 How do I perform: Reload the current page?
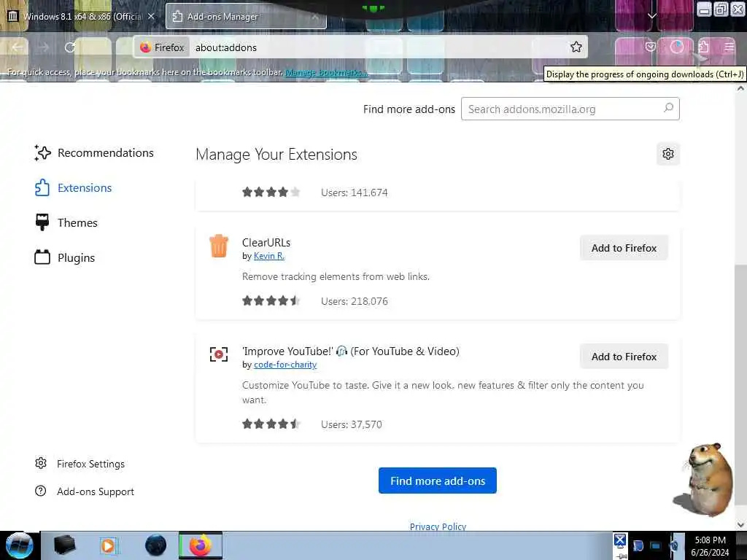(x=70, y=47)
